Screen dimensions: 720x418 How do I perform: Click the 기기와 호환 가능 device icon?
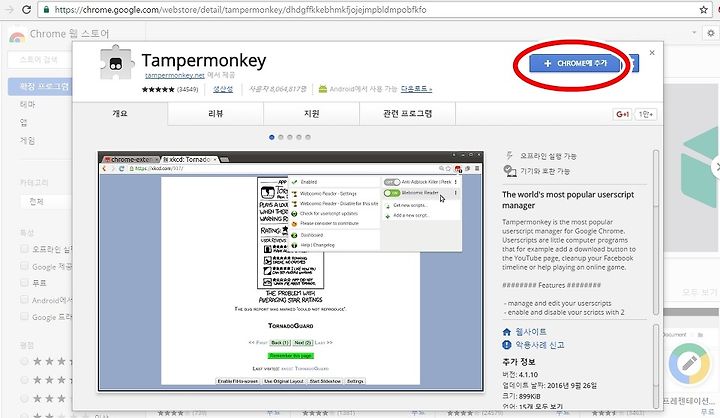tap(510, 171)
